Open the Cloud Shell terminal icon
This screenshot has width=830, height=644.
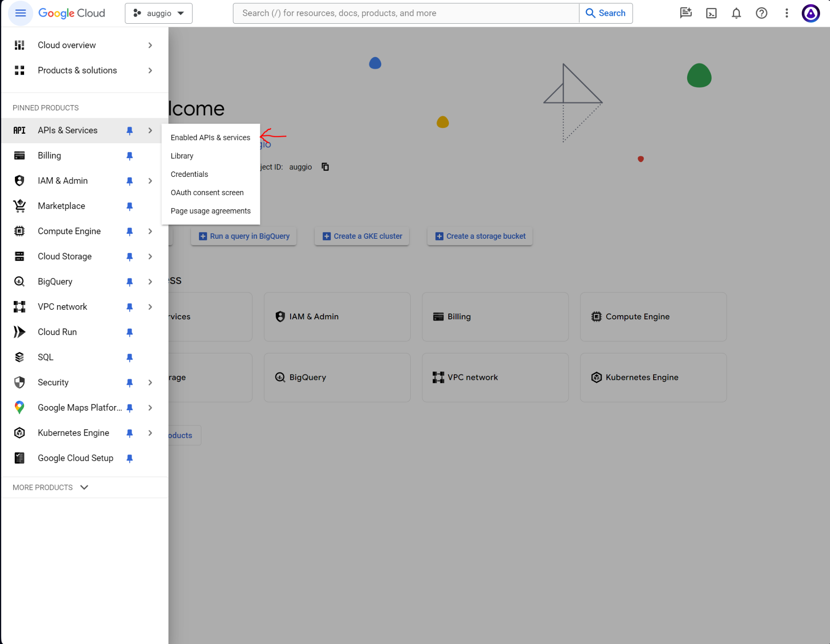click(711, 13)
